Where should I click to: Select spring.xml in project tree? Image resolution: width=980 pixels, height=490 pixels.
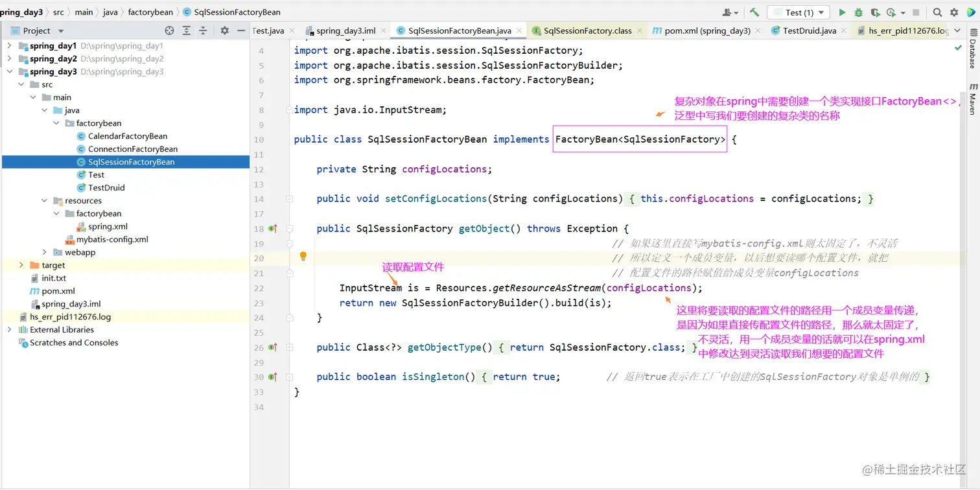click(108, 227)
